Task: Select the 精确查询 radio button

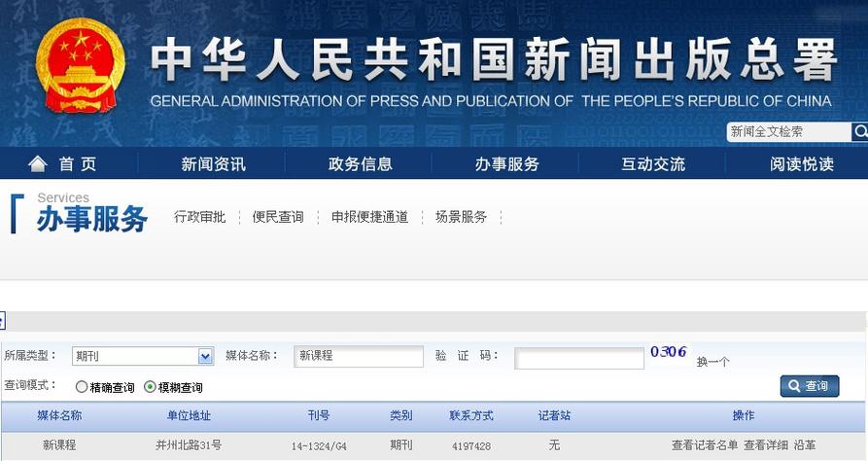Action: [x=82, y=387]
